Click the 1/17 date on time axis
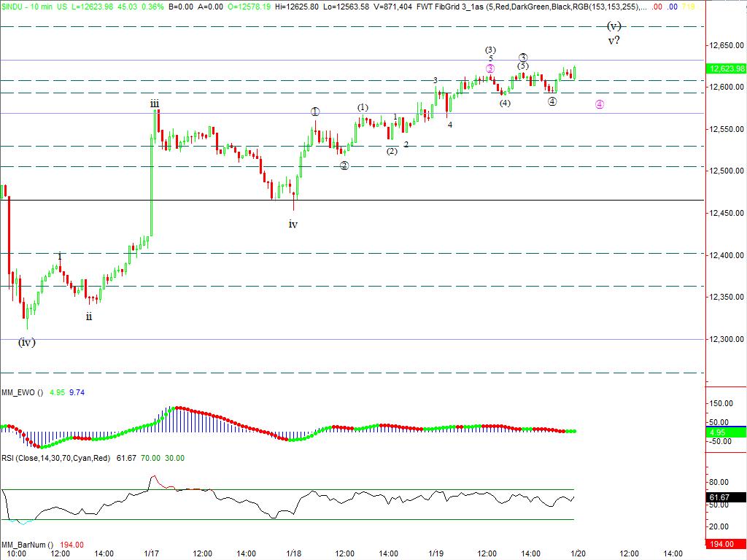Viewport: 747px width, 560px height. pos(152,553)
